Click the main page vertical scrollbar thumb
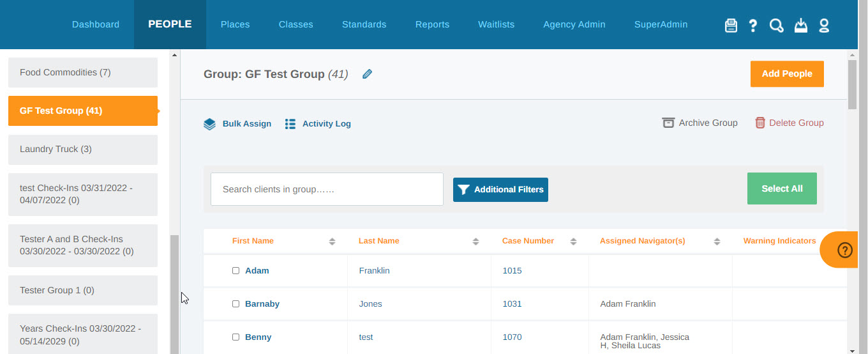Screen dimensions: 868x354 (x=852, y=85)
